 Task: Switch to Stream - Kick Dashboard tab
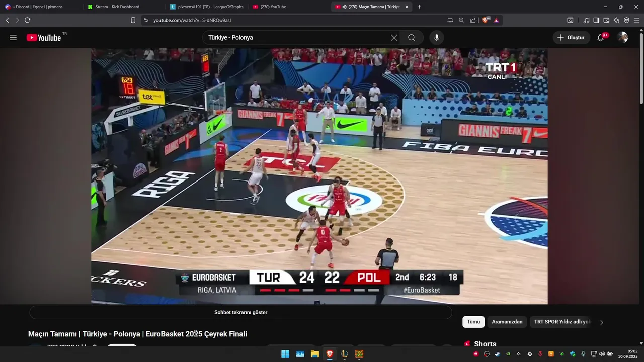124,7
